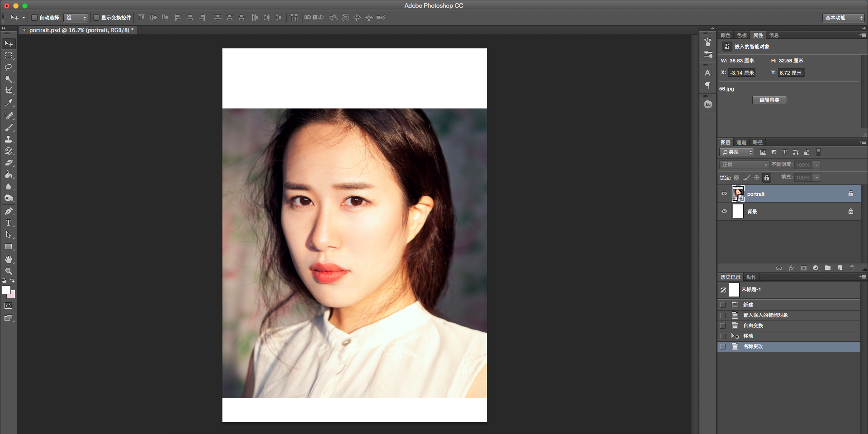This screenshot has height=434, width=868.
Task: Select the Rectangular Marquee tool
Action: click(x=9, y=56)
